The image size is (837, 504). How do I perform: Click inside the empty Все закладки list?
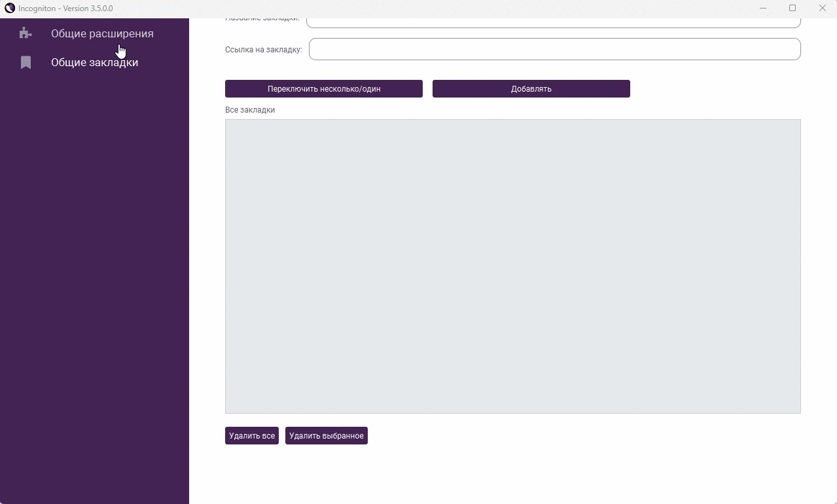click(512, 266)
